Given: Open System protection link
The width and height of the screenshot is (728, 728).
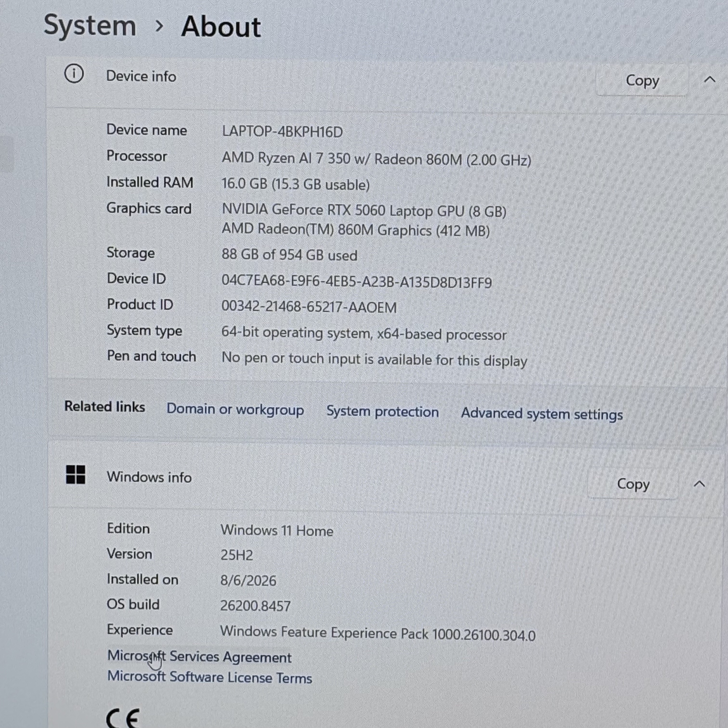Looking at the screenshot, I should [383, 411].
